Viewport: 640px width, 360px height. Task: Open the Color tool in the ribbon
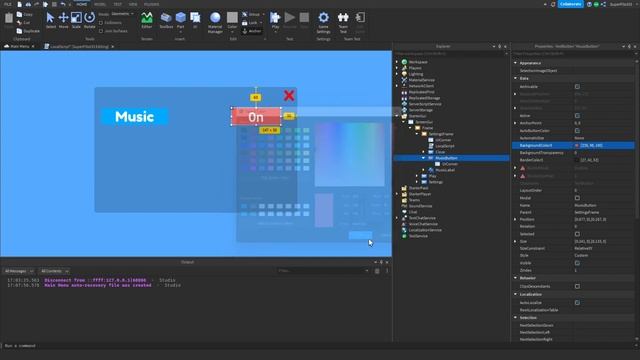[232, 20]
